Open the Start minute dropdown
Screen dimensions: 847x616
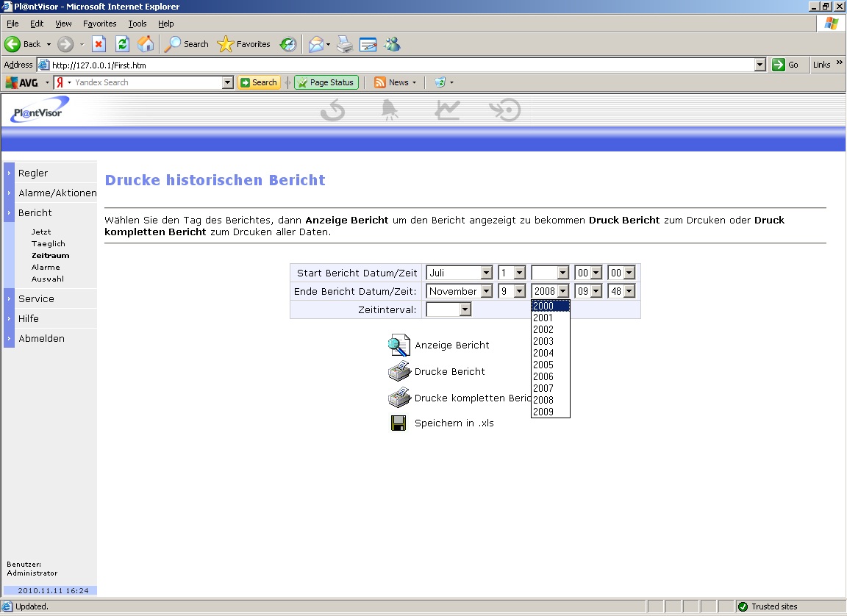tap(621, 273)
